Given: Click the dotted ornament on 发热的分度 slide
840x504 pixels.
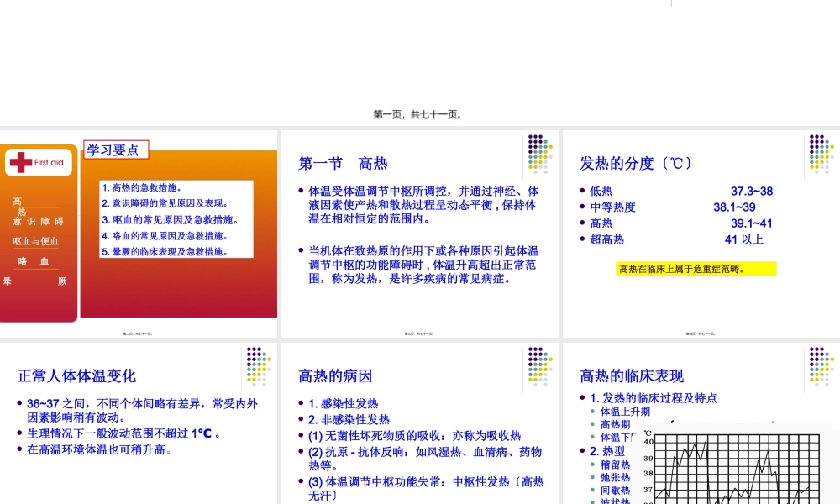Looking at the screenshot, I should [819, 155].
